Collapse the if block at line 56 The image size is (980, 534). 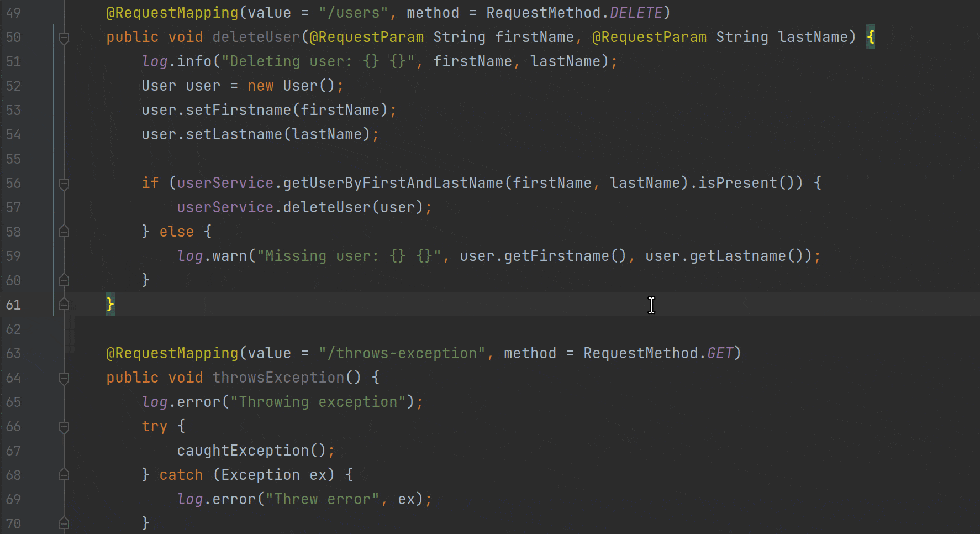[64, 184]
